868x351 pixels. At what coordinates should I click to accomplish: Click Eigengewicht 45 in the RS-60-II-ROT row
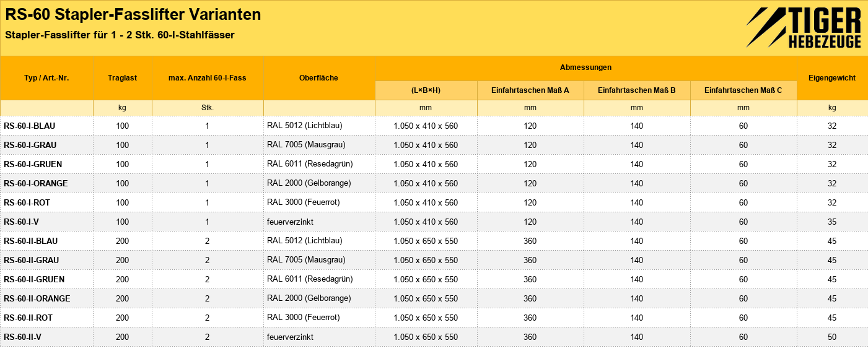click(832, 318)
